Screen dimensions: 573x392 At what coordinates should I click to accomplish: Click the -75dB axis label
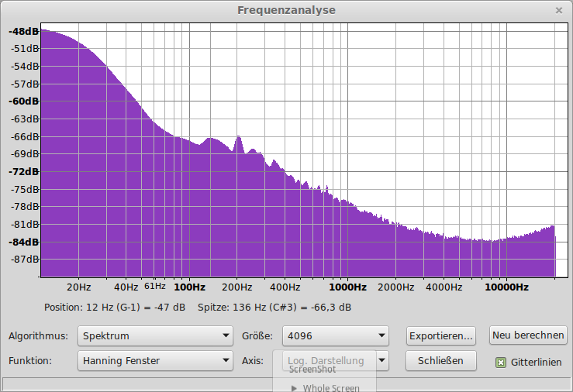tap(25, 190)
